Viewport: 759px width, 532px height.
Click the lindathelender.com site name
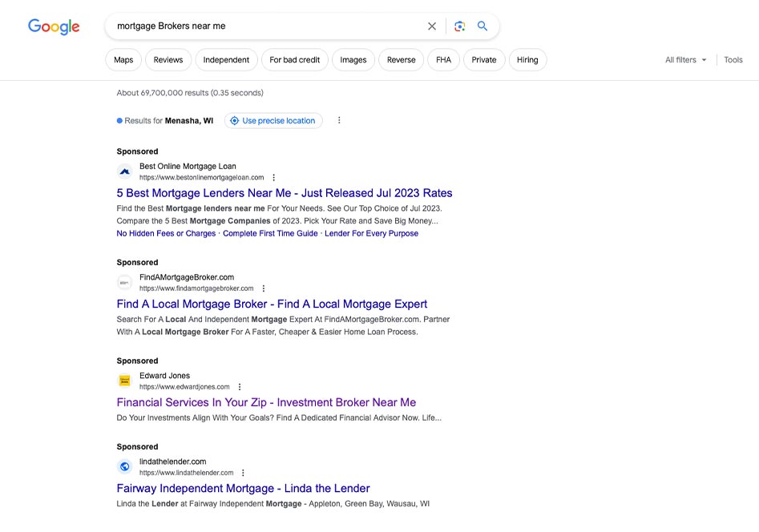point(173,461)
